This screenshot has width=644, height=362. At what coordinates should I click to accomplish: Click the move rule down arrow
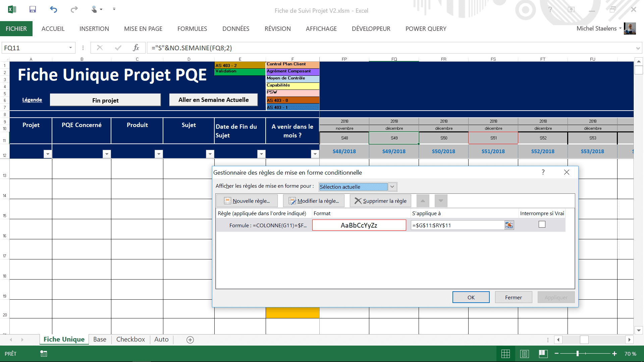(x=441, y=201)
